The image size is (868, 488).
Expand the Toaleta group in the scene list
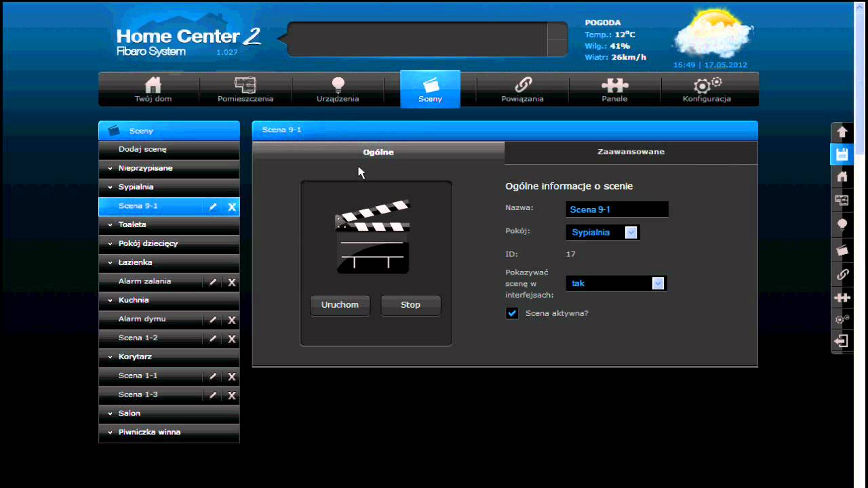[x=169, y=224]
